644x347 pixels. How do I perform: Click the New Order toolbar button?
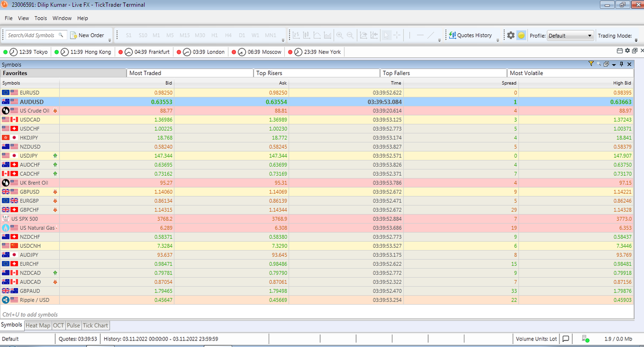pyautogui.click(x=88, y=35)
